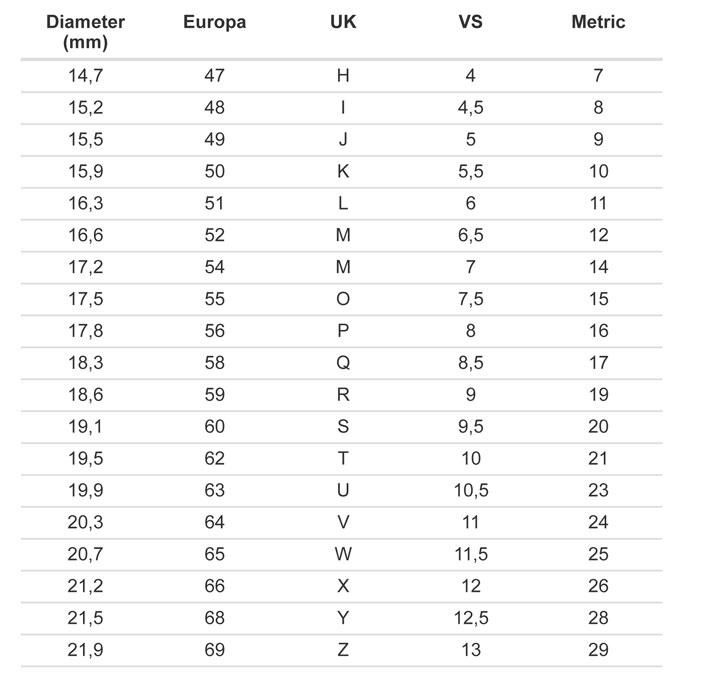This screenshot has height=694, width=705.
Task: Click the UK column header
Action: point(343,22)
